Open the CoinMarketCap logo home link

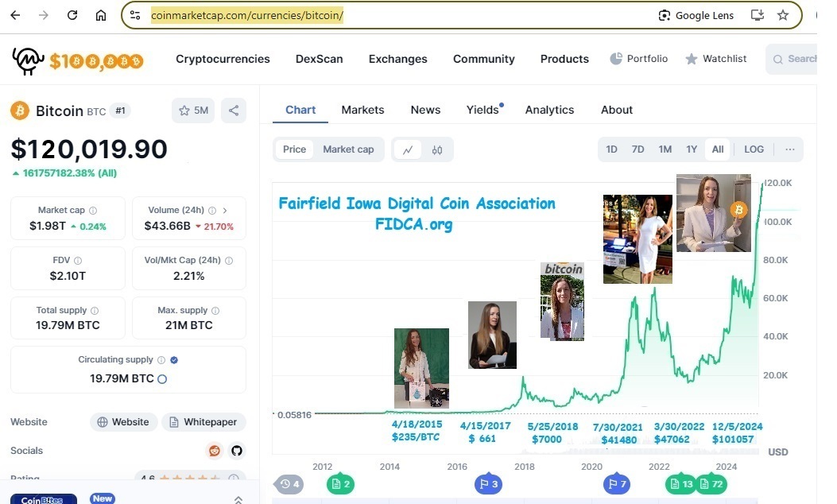point(77,60)
